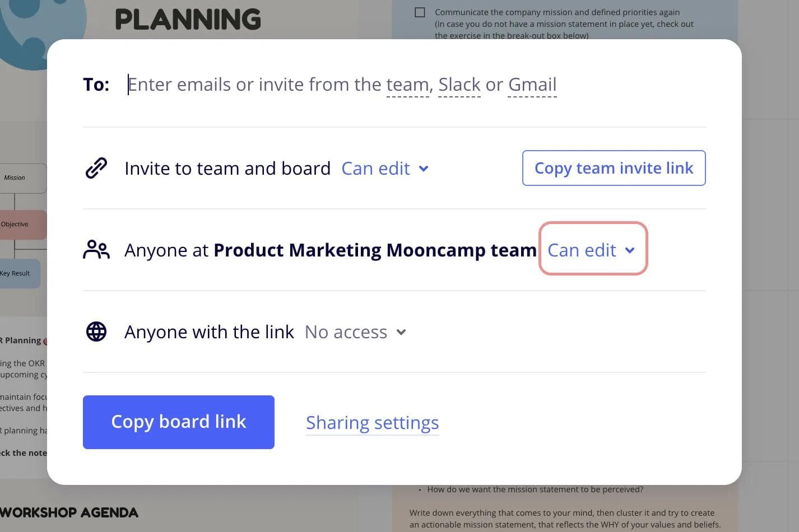Invite collaborators via Slack

[x=458, y=84]
